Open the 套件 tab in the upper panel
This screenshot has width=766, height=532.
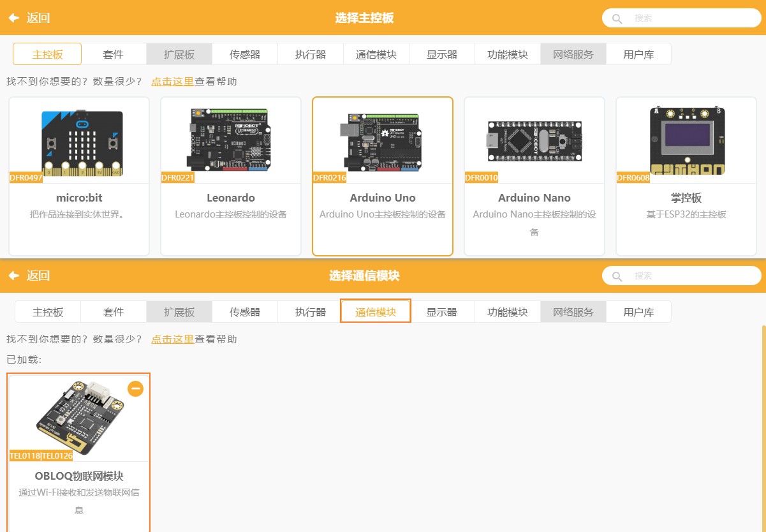click(x=113, y=54)
